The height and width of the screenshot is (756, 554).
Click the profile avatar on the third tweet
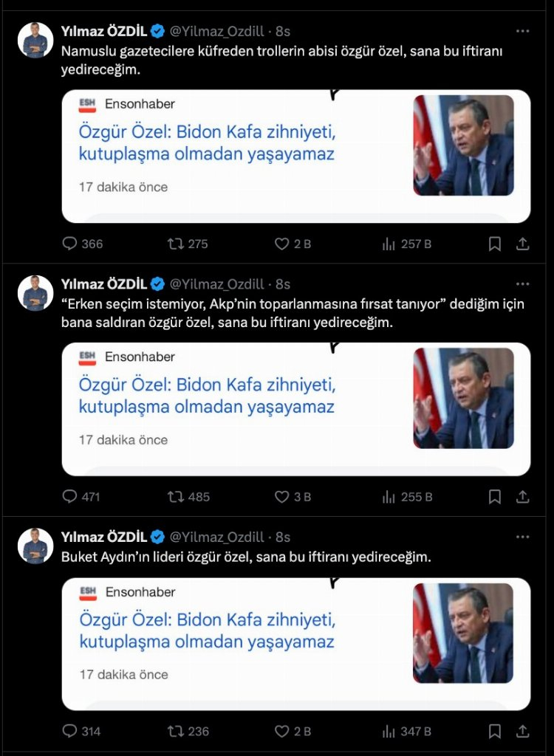pyautogui.click(x=35, y=546)
